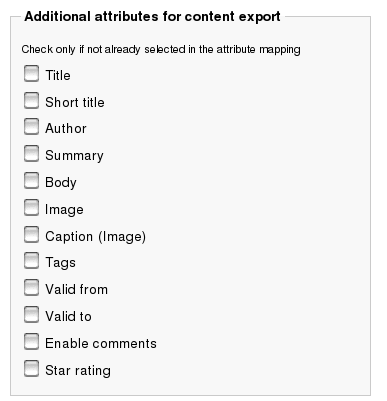Toggle the Valid to checkbox

click(31, 315)
